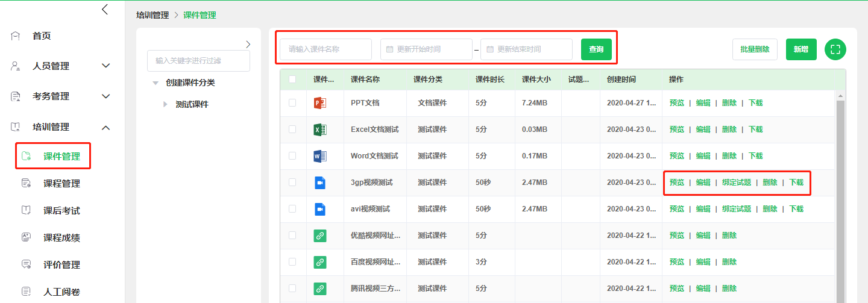Check the box for PPT文档 row

point(292,102)
